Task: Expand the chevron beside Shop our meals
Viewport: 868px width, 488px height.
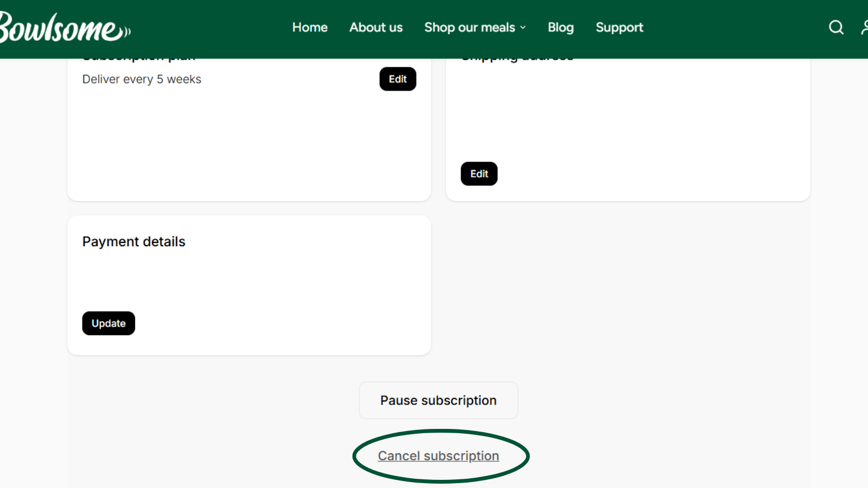Action: point(523,28)
